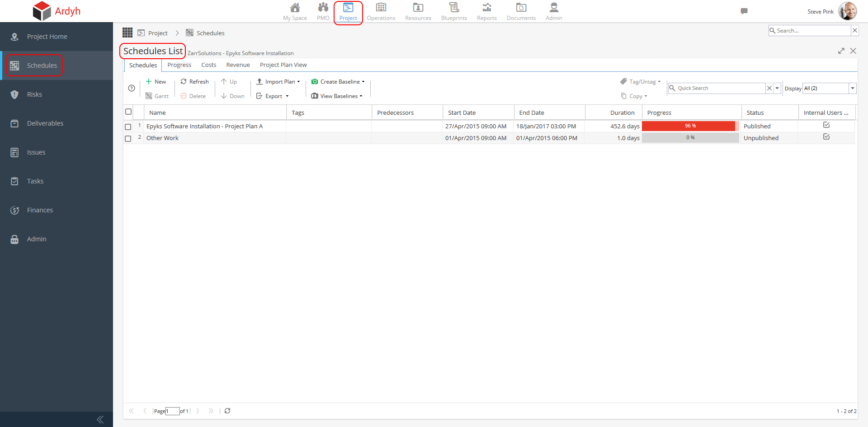868x427 pixels.
Task: Open Reports from the top navigation
Action: pyautogui.click(x=486, y=11)
